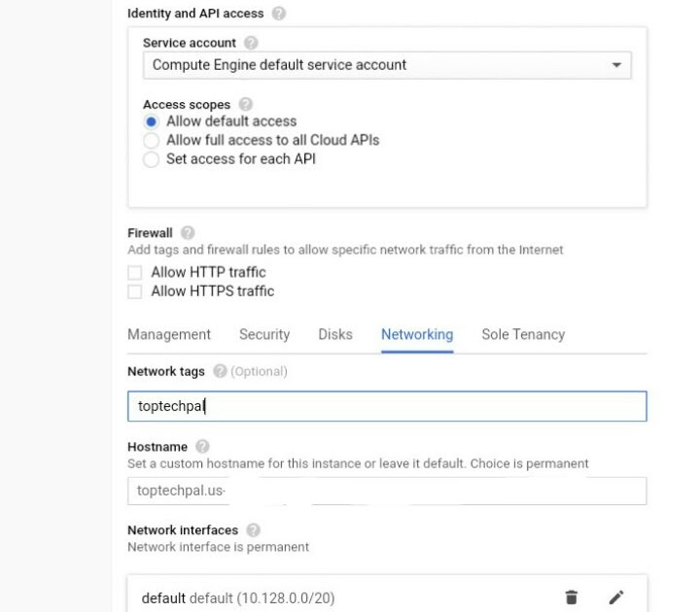Click the Network tags input field
The image size is (700, 612).
tap(387, 406)
